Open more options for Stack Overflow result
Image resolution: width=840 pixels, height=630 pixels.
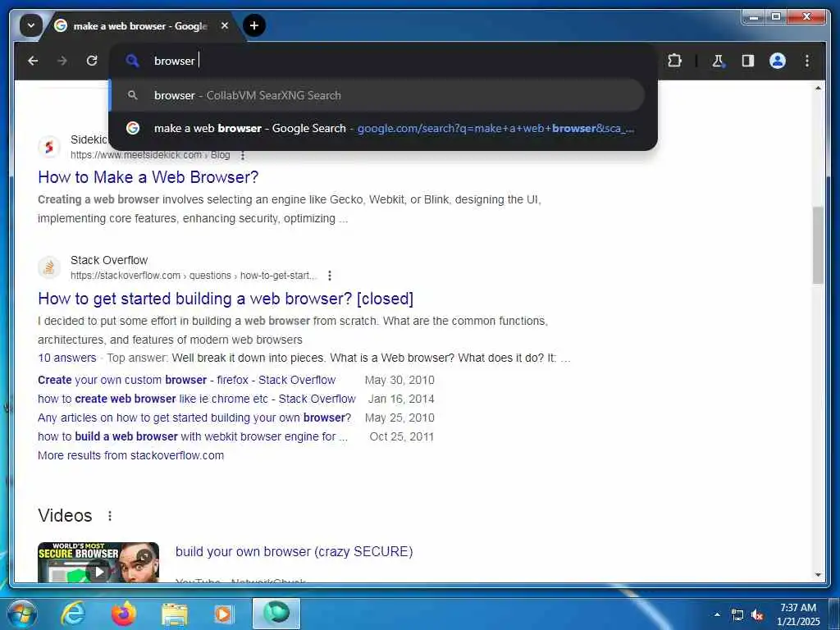(330, 276)
